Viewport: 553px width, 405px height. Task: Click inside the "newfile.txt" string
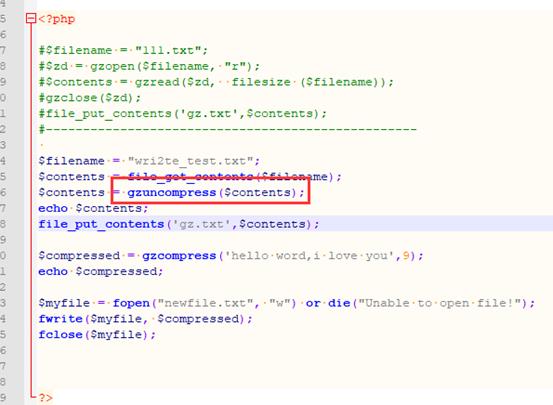coord(206,303)
